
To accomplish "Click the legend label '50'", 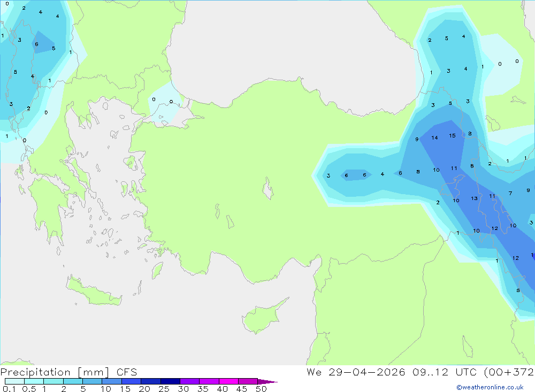I will [261, 389].
